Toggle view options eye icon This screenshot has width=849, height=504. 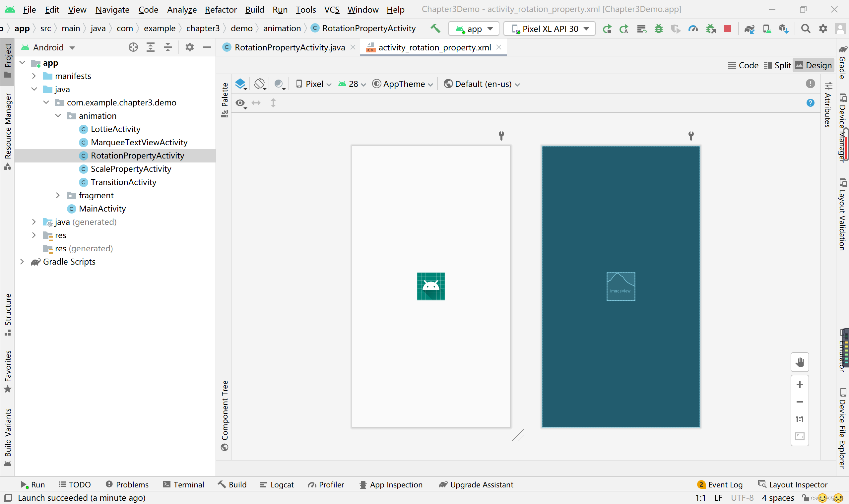coord(240,103)
